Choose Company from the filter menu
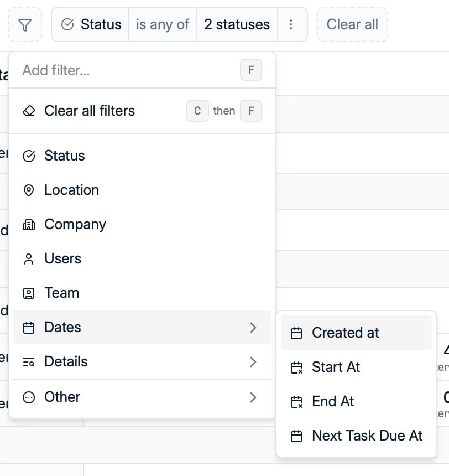The height and width of the screenshot is (476, 449). click(x=142, y=224)
